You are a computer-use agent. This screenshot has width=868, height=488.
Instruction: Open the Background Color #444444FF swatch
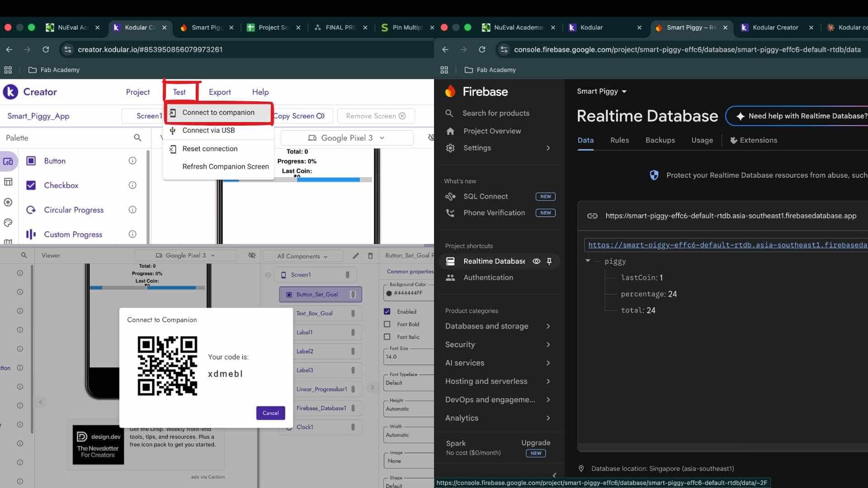coord(389,293)
